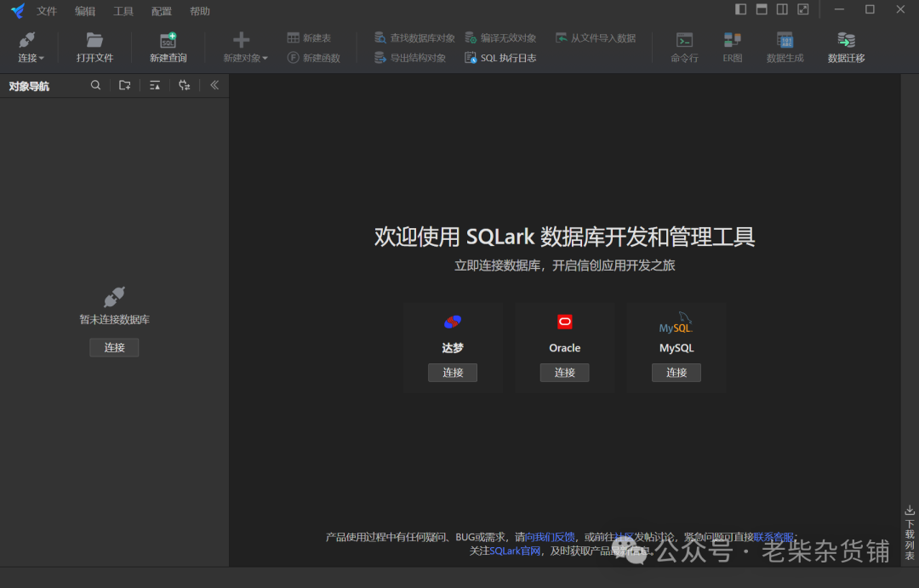The height and width of the screenshot is (588, 919).
Task: Click 查找数据库对象 in the toolbar
Action: (x=414, y=38)
